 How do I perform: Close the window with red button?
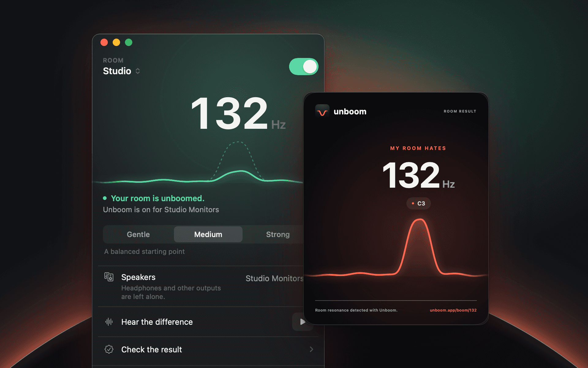[104, 42]
